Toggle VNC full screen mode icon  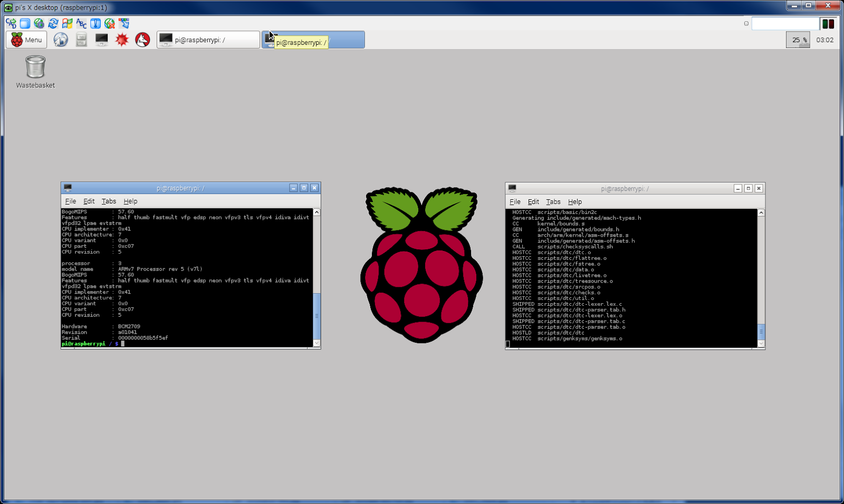click(x=25, y=23)
